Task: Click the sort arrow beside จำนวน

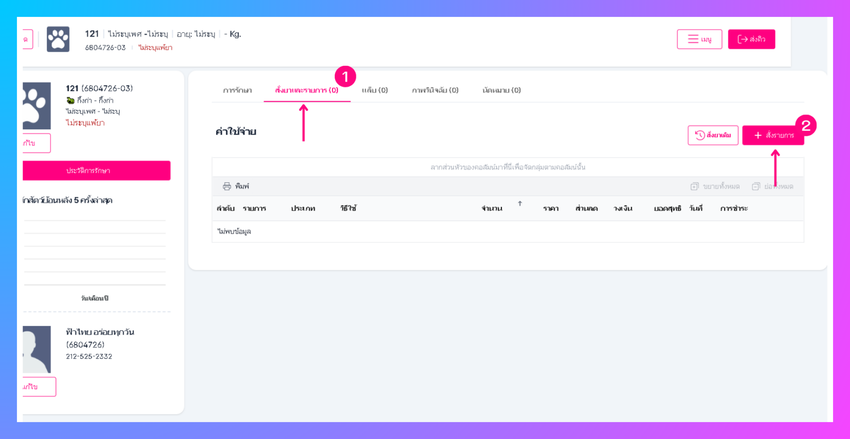Action: [520, 204]
